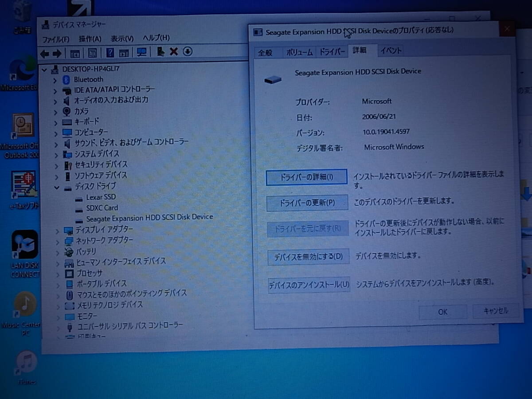Click OK in the properties dialog
This screenshot has width=532, height=399.
click(x=442, y=312)
